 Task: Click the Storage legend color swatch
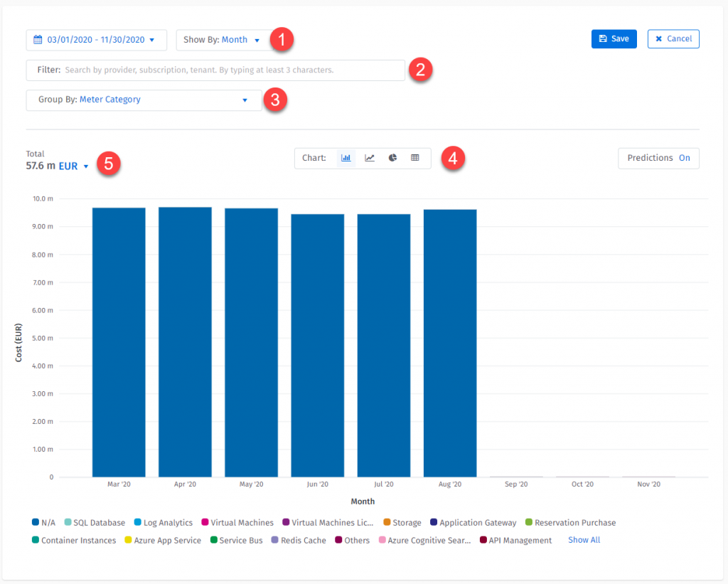tap(387, 523)
